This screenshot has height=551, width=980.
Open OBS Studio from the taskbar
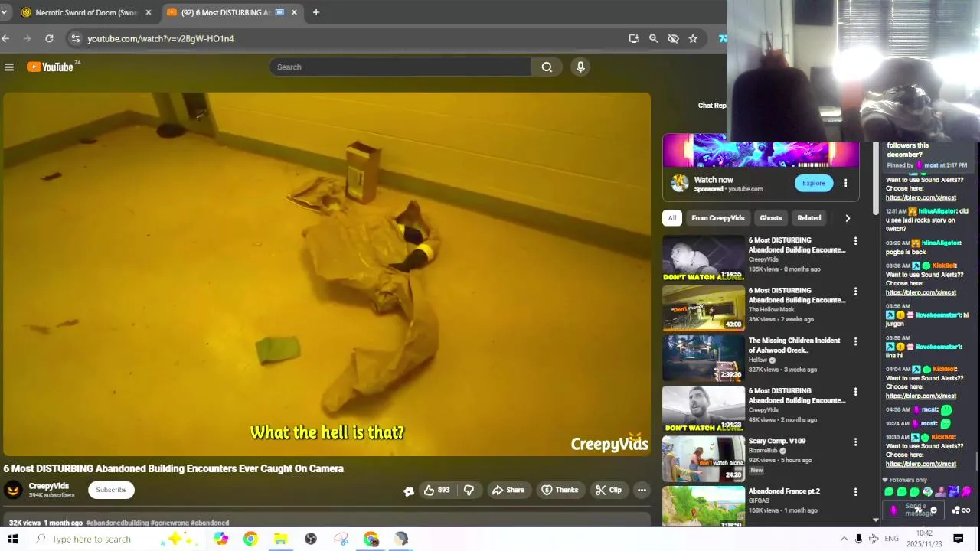(311, 539)
